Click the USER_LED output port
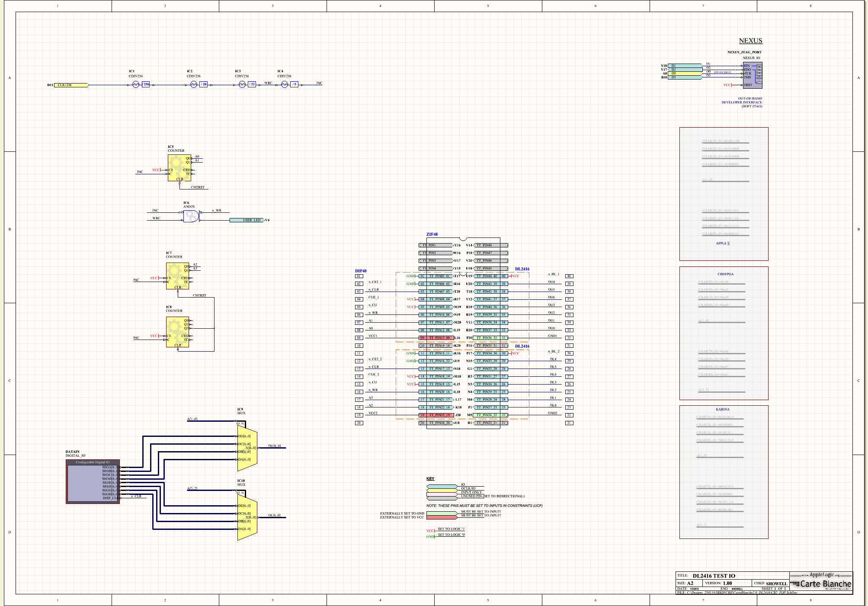Screen dimensions: 868x606 coord(247,220)
